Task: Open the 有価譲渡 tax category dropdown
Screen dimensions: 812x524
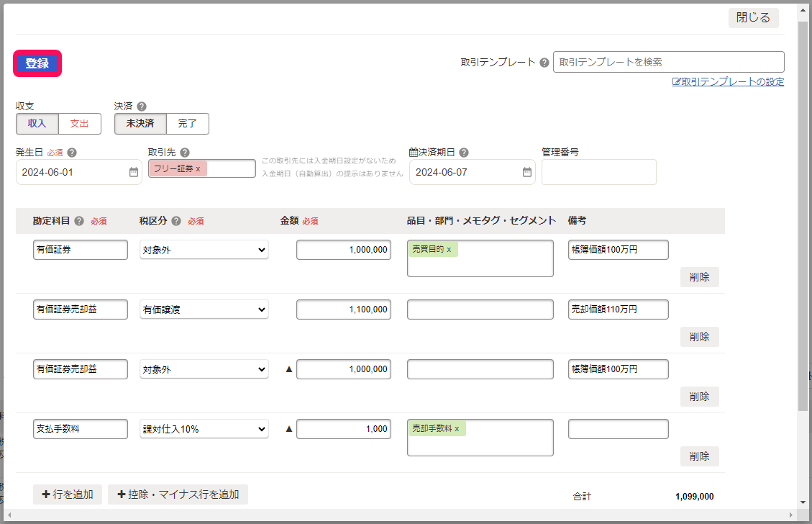Action: tap(204, 310)
